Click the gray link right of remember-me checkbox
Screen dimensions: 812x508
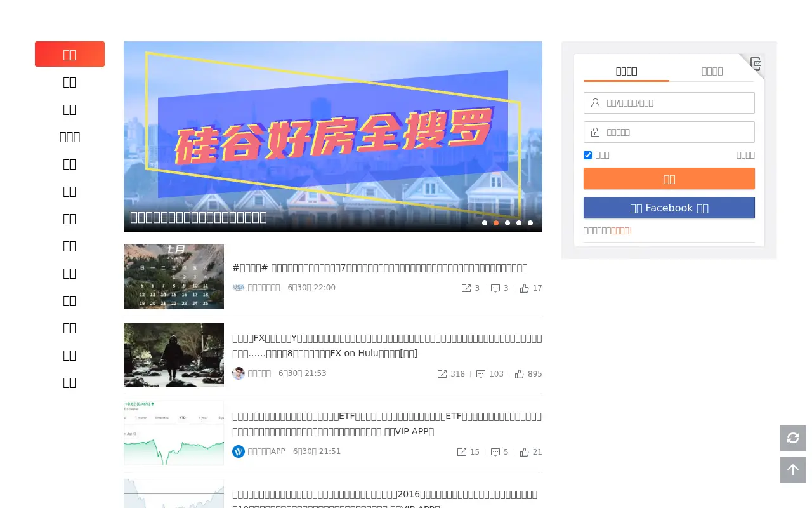(745, 155)
